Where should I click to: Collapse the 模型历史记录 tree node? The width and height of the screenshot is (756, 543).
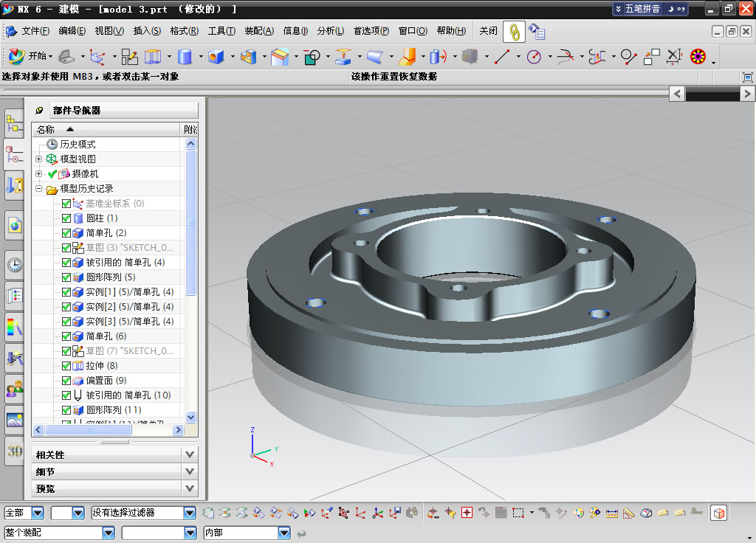click(38, 188)
